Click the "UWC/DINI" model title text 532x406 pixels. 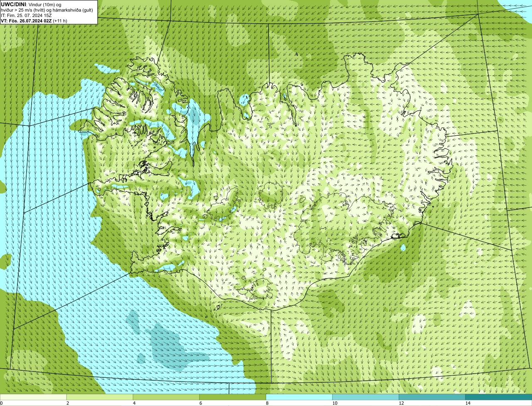(x=14, y=4)
